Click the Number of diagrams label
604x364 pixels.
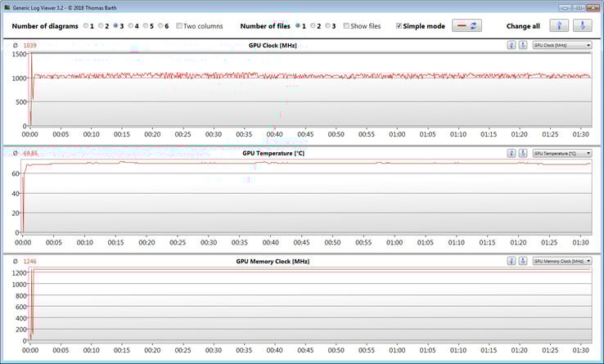pos(45,26)
